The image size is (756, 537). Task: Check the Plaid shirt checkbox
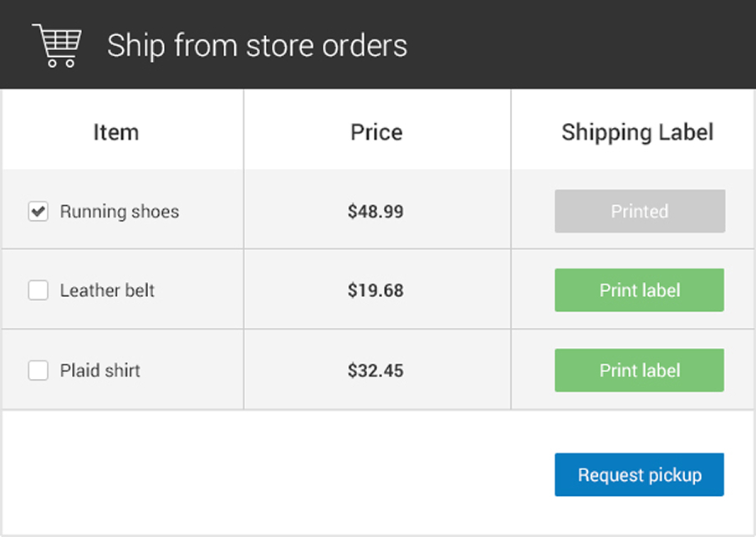click(38, 370)
